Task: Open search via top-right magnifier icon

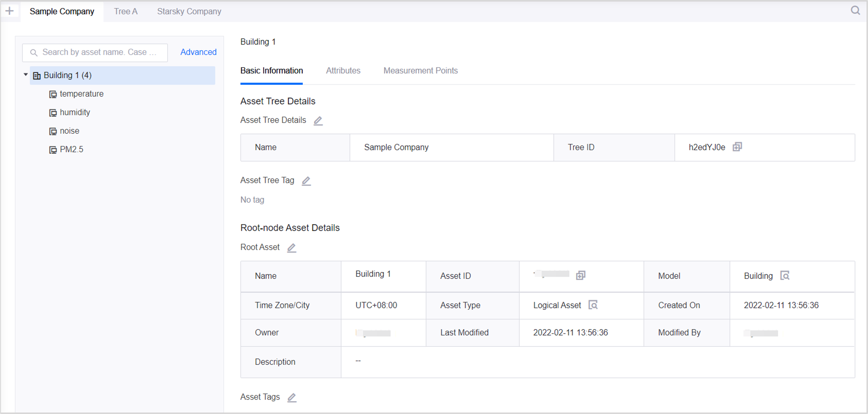Action: (x=855, y=10)
